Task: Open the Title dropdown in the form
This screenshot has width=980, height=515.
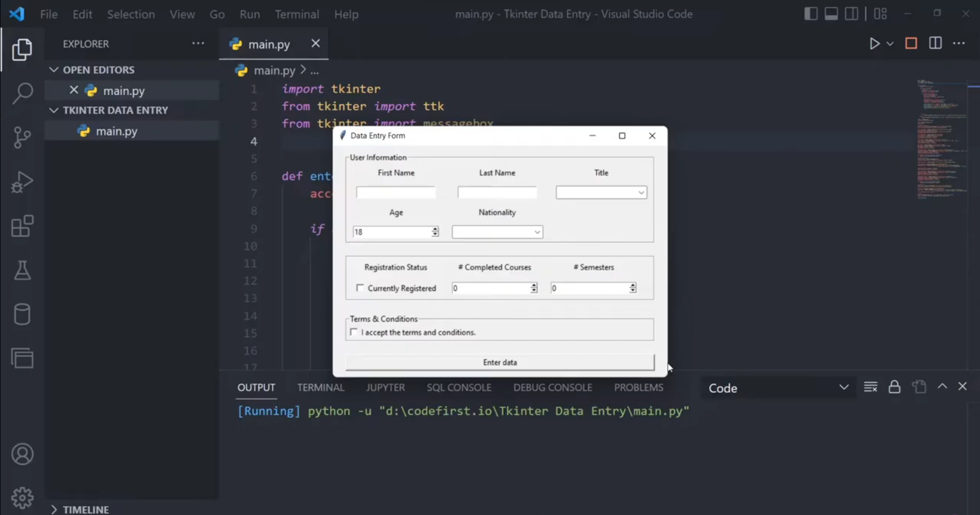Action: pyautogui.click(x=601, y=192)
